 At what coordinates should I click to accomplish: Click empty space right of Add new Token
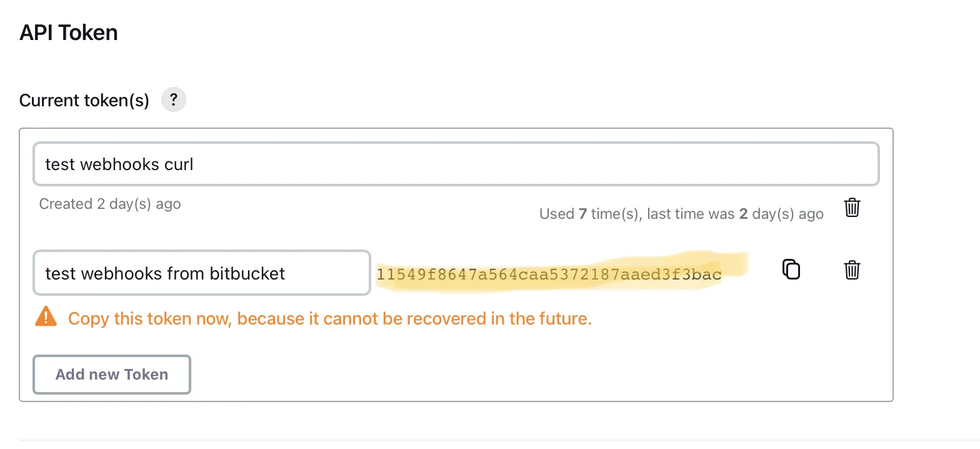(x=500, y=375)
